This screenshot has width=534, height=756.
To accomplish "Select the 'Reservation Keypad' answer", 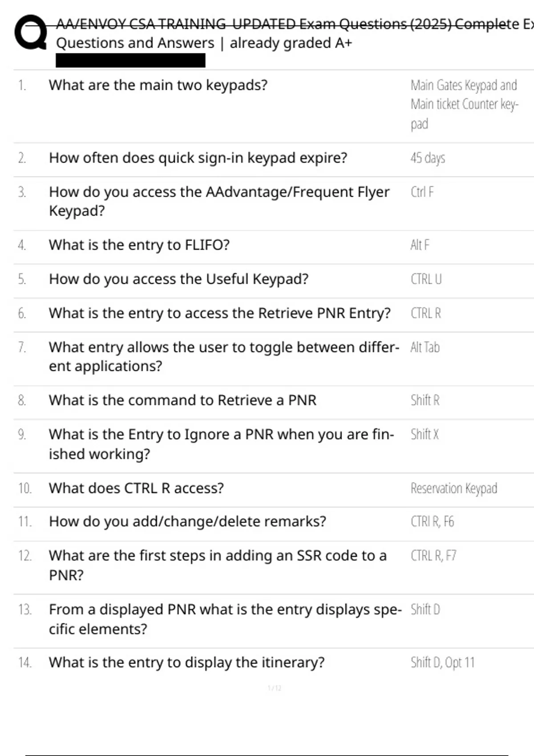I will click(453, 488).
